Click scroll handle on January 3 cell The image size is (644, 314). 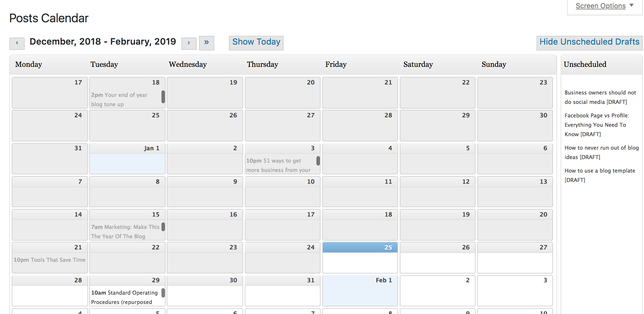[x=318, y=161]
